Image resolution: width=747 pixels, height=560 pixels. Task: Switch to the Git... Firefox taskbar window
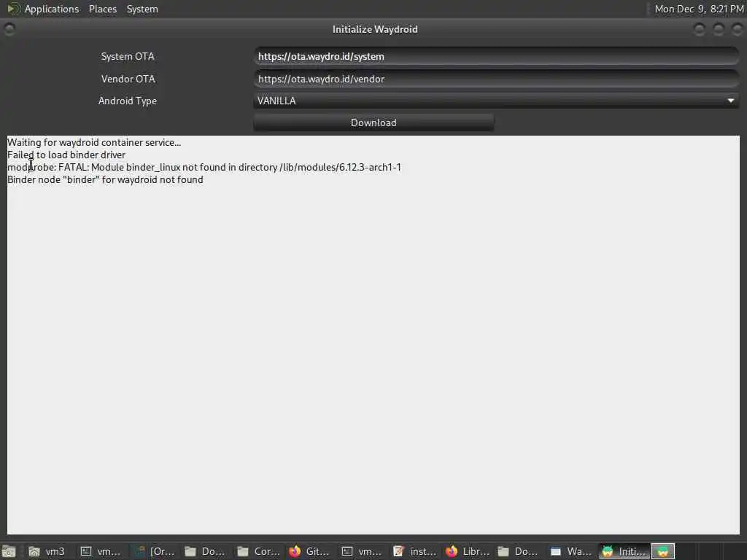coord(309,551)
